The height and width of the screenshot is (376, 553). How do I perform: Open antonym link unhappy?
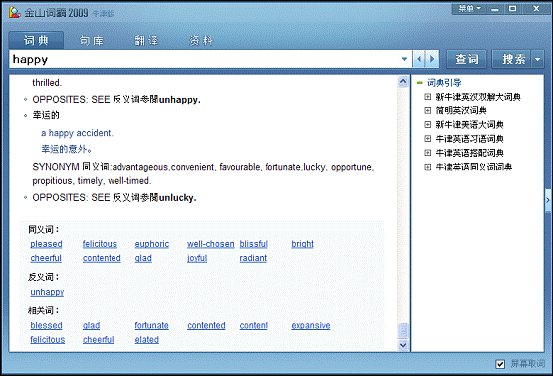47,292
